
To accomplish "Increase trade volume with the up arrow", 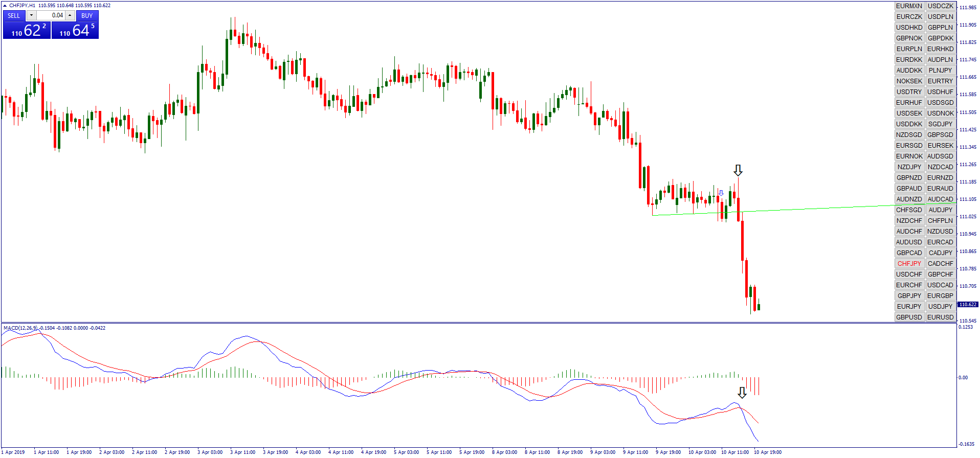I will pyautogui.click(x=70, y=15).
